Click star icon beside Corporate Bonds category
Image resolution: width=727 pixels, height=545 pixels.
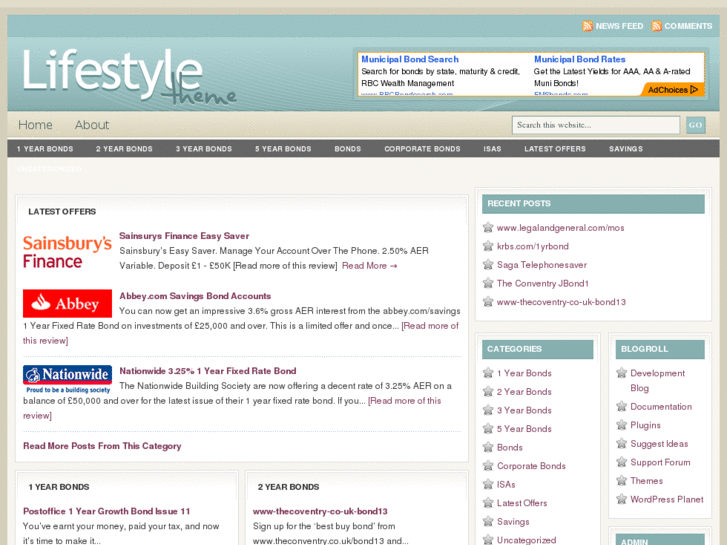pos(488,466)
